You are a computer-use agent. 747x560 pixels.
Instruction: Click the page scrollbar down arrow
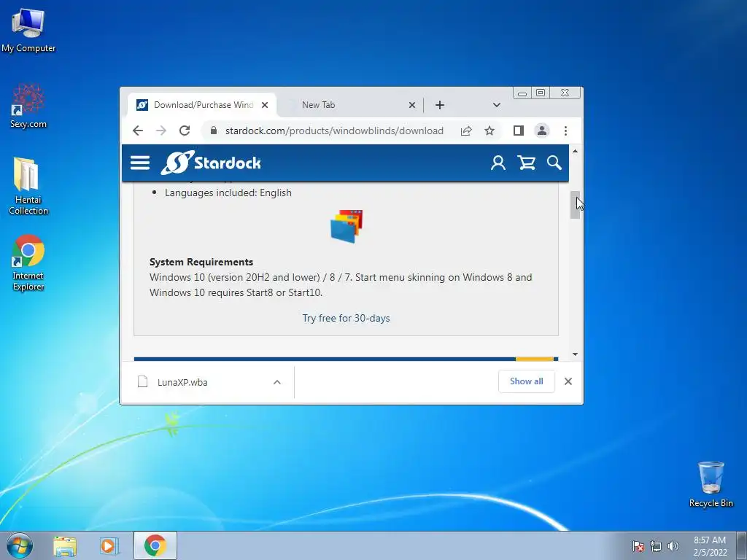[575, 354]
